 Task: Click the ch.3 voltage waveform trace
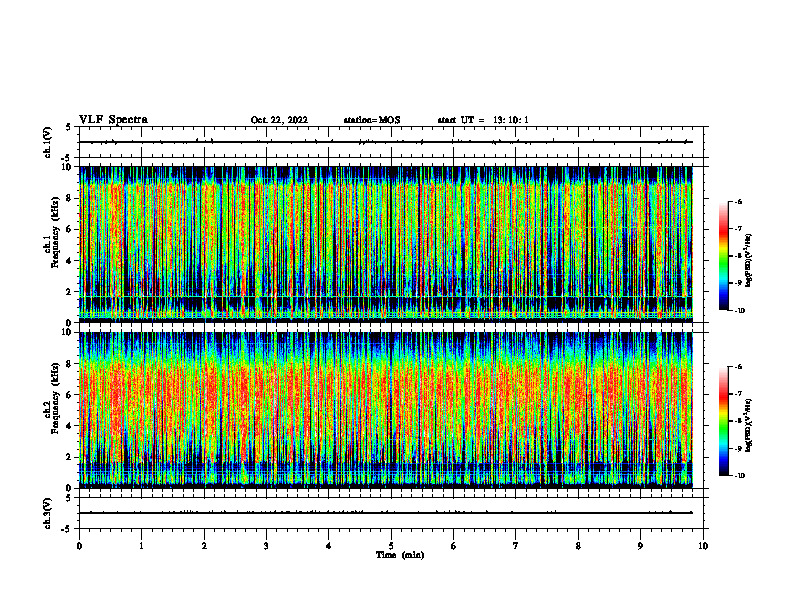pyautogui.click(x=385, y=513)
